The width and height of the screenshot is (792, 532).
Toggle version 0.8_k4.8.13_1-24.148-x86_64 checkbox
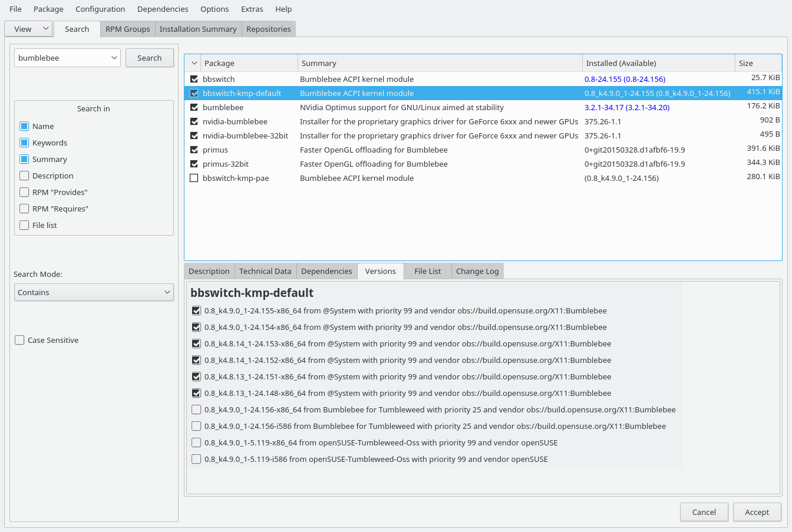196,393
